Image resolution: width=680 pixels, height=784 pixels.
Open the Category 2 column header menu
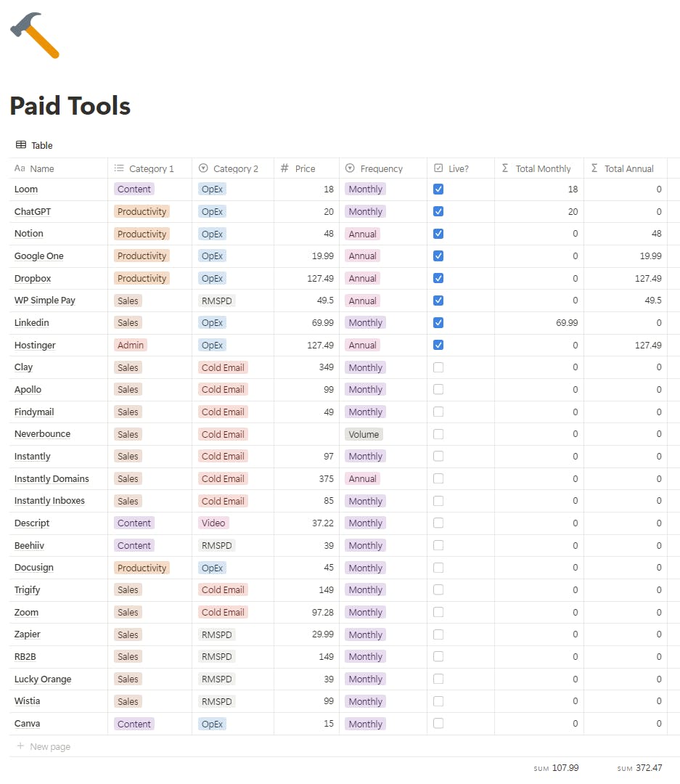coord(233,168)
